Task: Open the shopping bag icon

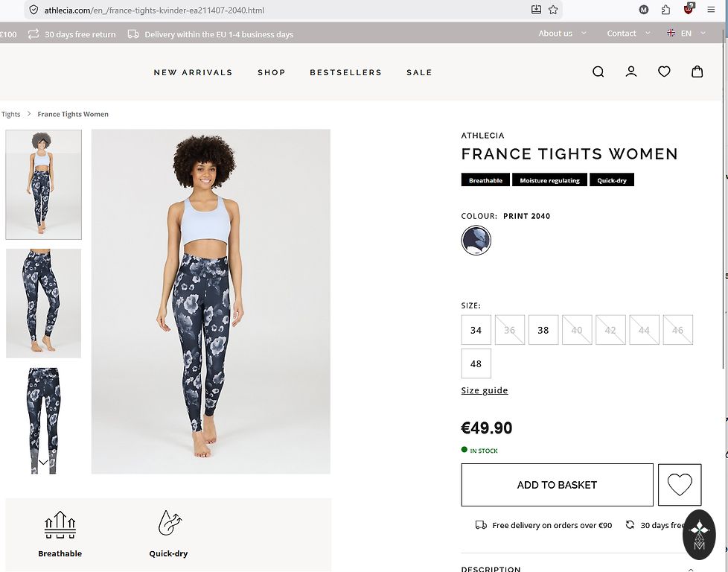Action: [697, 72]
